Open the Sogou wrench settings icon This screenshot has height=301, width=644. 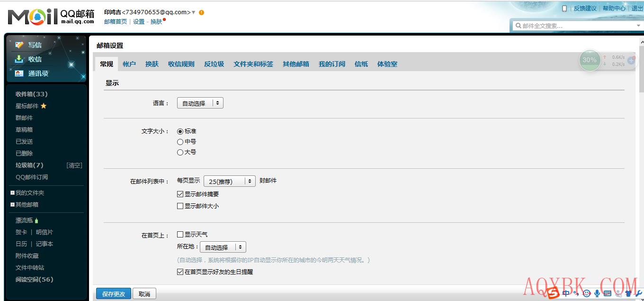tap(638, 294)
